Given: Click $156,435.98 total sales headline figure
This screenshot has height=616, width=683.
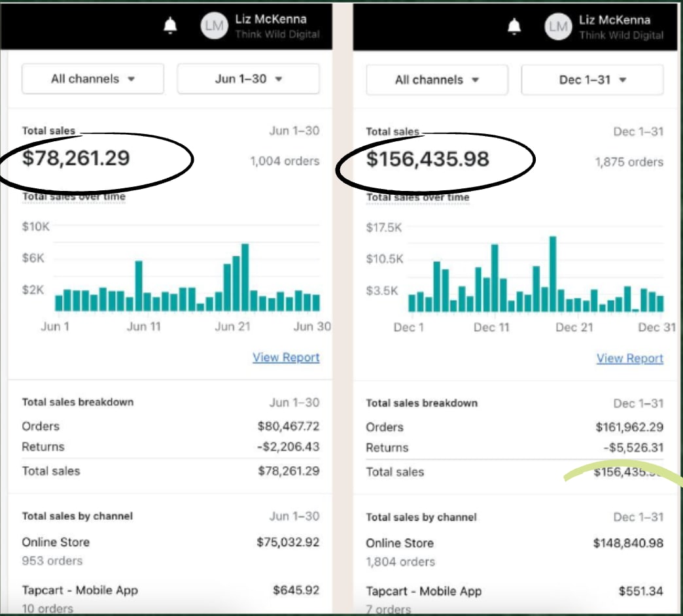Looking at the screenshot, I should (x=428, y=159).
